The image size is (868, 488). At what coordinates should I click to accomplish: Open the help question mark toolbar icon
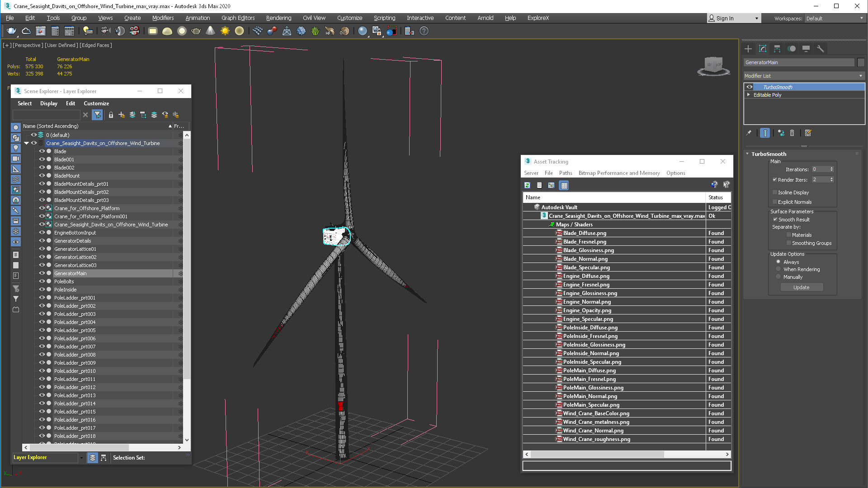coord(424,31)
